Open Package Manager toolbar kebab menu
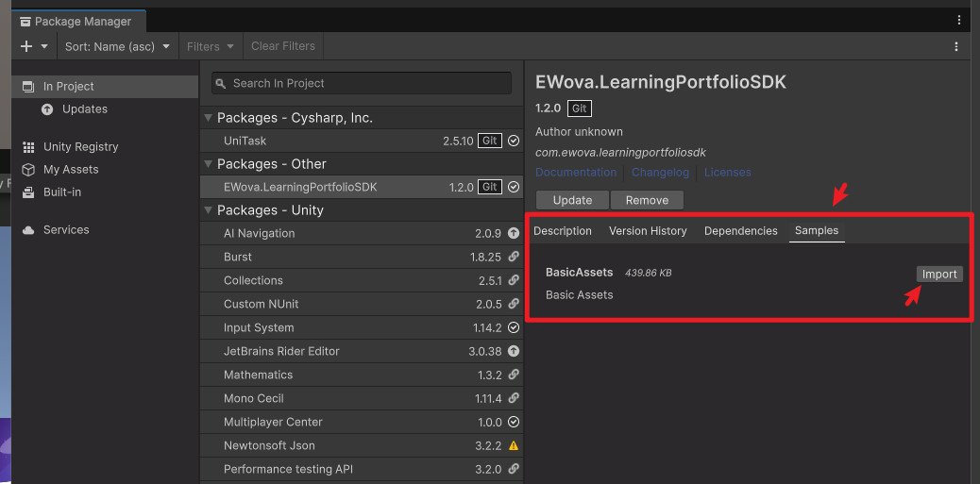Image resolution: width=980 pixels, height=484 pixels. (x=956, y=46)
